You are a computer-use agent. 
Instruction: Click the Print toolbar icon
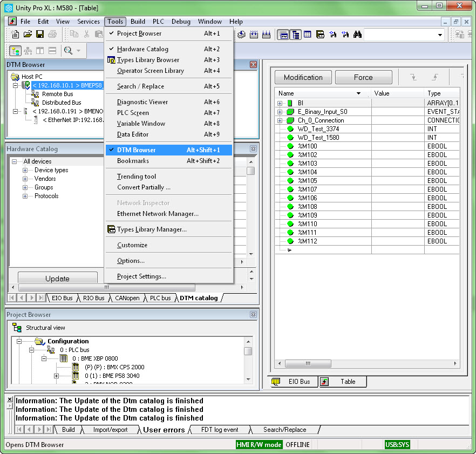52,35
